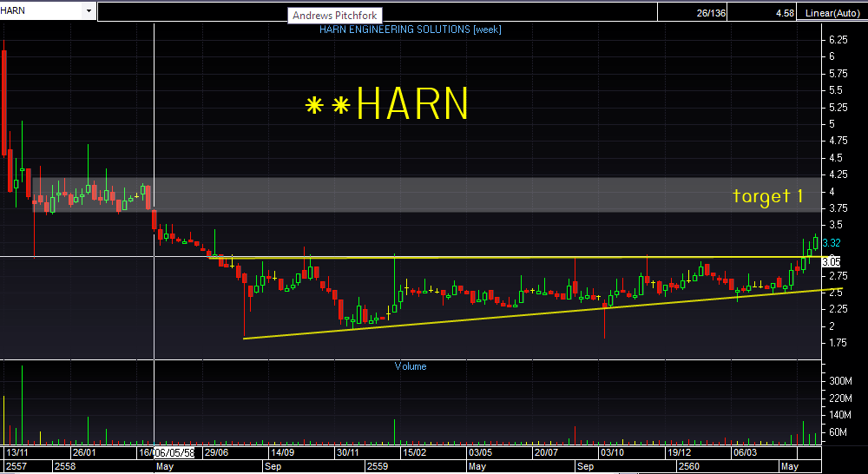Click the 140M volume axis label
The width and height of the screenshot is (868, 474).
coord(839,415)
